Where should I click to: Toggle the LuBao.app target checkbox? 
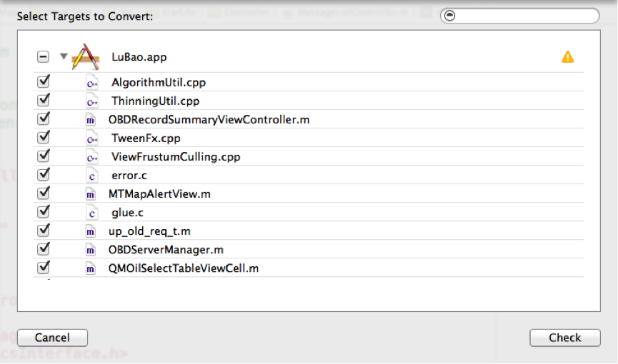pyautogui.click(x=43, y=57)
